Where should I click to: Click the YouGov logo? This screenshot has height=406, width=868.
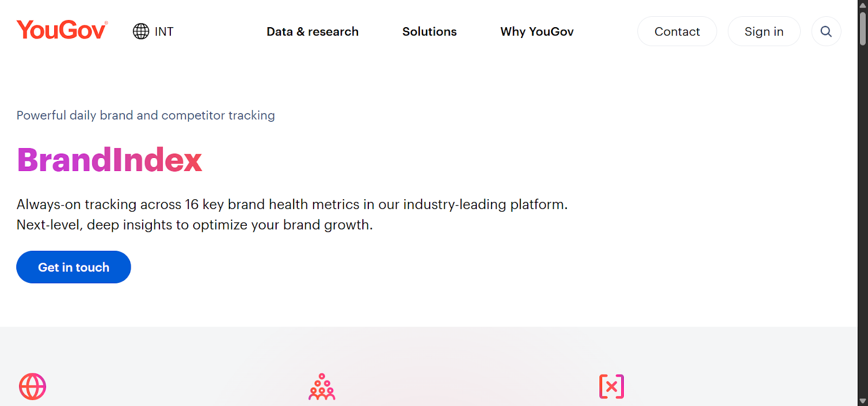61,30
